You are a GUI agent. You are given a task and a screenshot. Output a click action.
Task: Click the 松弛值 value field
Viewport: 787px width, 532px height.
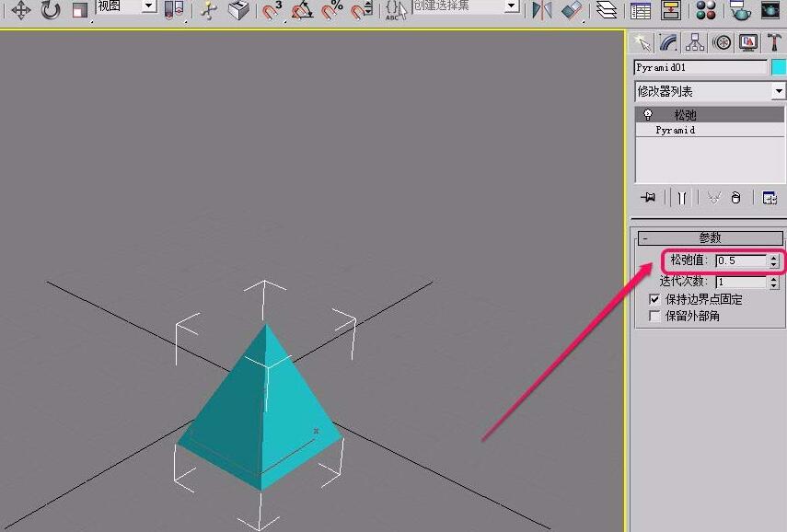click(x=741, y=260)
